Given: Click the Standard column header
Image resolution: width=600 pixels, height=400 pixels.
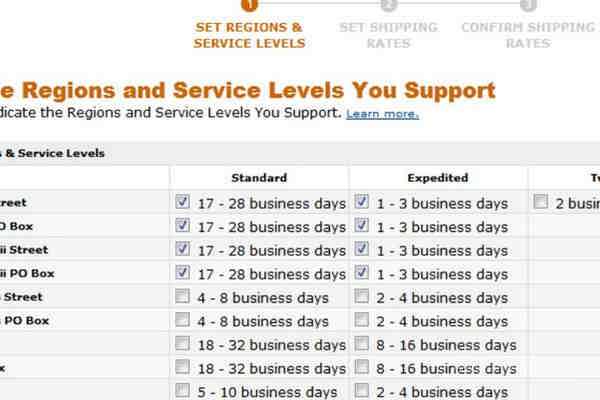Looking at the screenshot, I should [x=259, y=178].
